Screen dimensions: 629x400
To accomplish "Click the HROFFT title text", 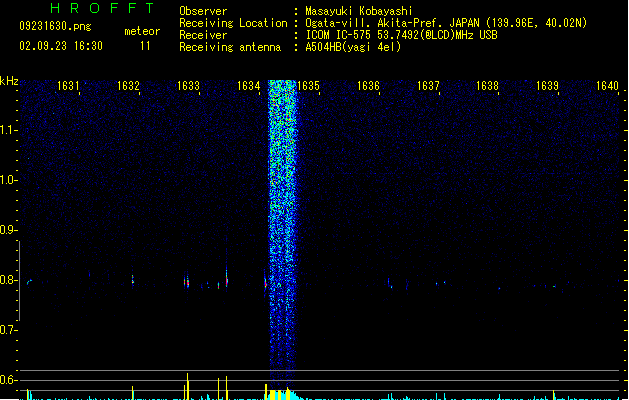I will point(103,8).
